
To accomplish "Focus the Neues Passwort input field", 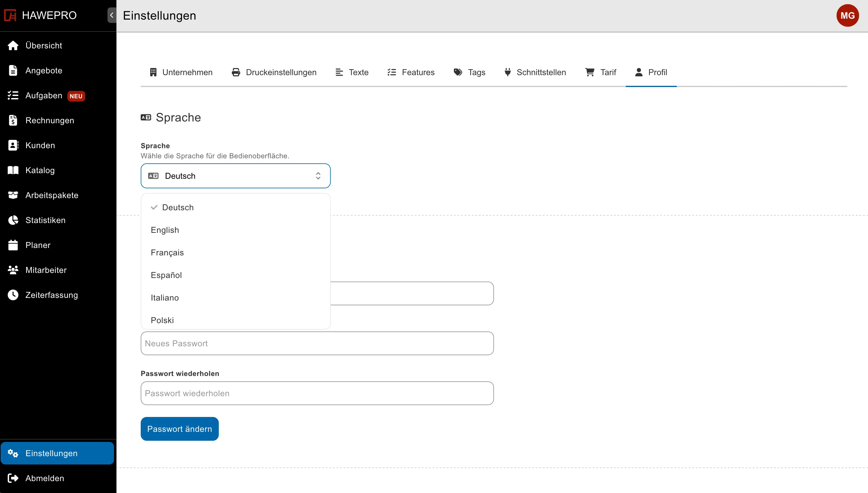I will click(317, 343).
